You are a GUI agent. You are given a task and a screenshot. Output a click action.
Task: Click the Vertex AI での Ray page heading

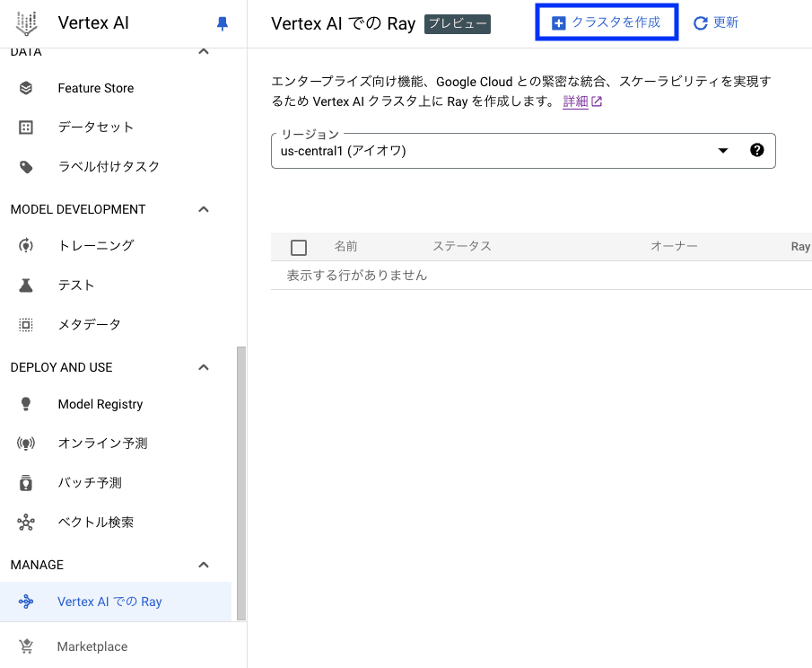[344, 24]
